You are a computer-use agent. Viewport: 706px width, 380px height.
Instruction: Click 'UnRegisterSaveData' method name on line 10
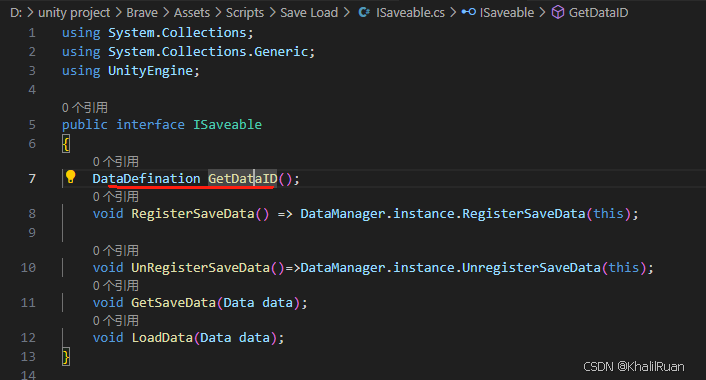200,268
